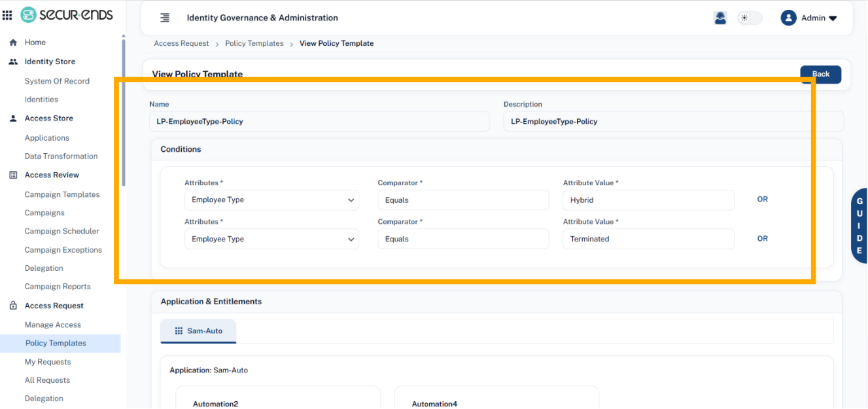Click the Conditions section heading

pos(181,149)
